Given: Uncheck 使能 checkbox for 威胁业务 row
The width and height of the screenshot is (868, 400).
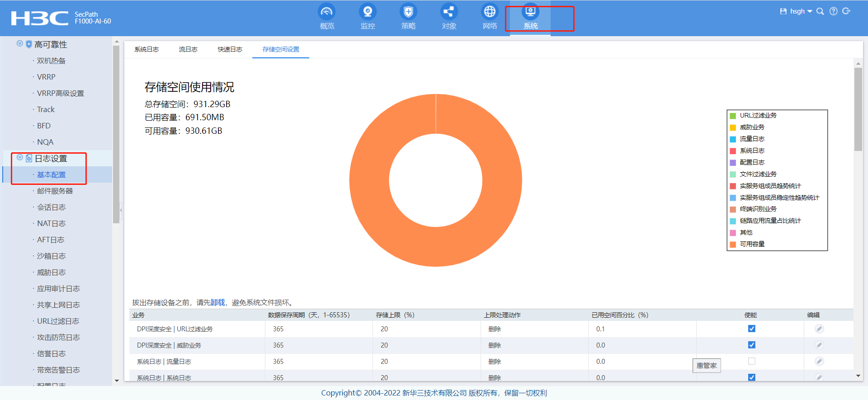Looking at the screenshot, I should (x=751, y=345).
